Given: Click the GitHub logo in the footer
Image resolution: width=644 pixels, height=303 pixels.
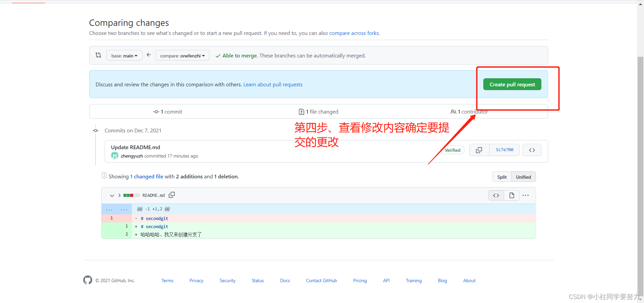Looking at the screenshot, I should click(88, 280).
